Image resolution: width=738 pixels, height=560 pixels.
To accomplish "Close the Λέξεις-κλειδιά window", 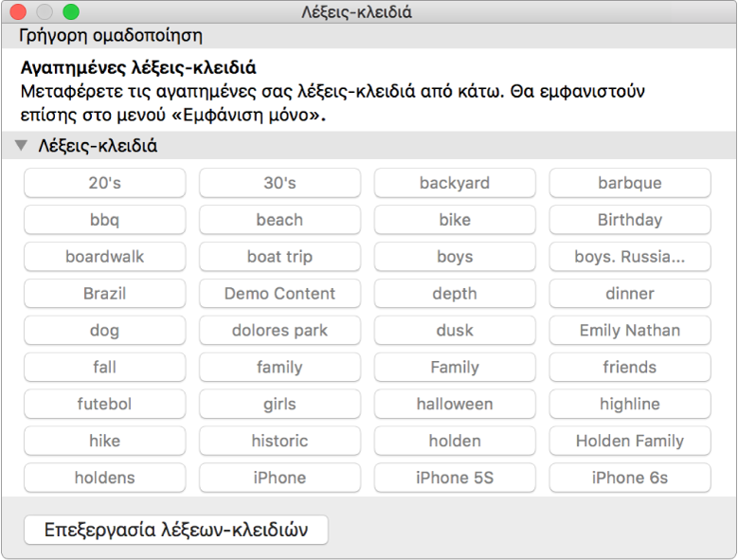I will click(x=17, y=12).
